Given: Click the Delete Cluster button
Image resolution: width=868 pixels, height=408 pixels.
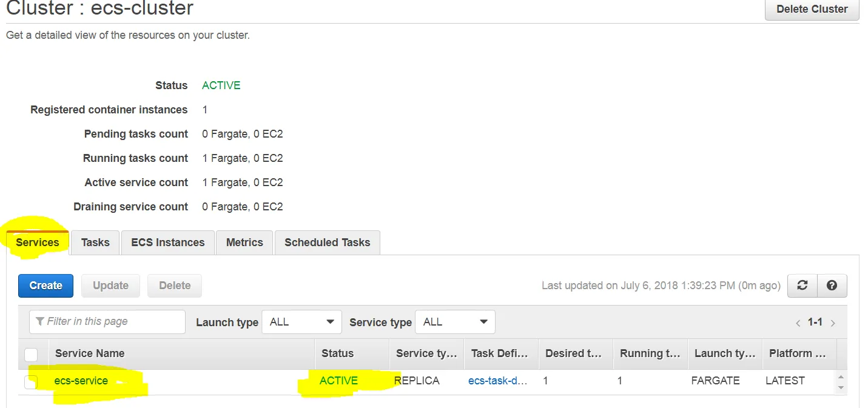Looking at the screenshot, I should tap(812, 10).
